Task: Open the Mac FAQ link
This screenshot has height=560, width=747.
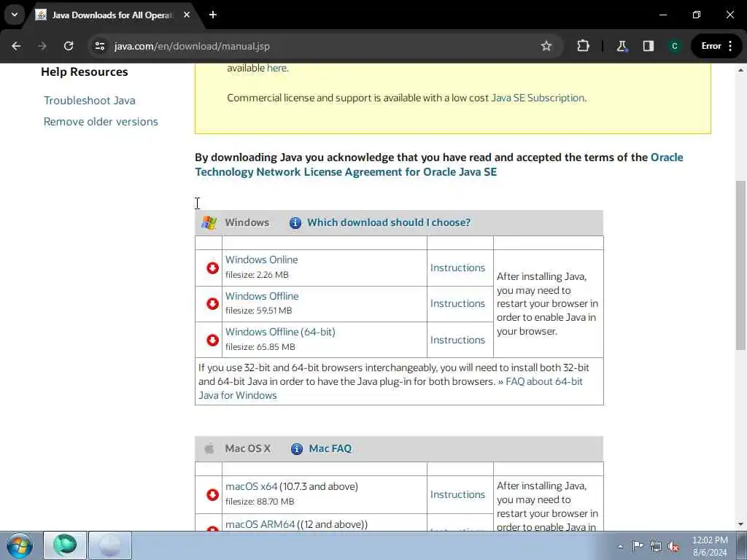Action: 330,448
